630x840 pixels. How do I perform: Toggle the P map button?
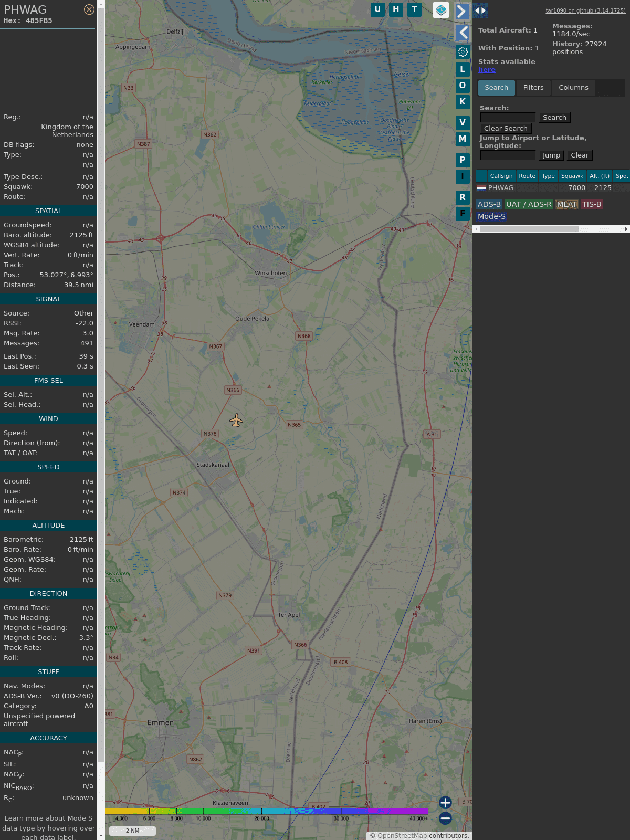click(x=463, y=160)
